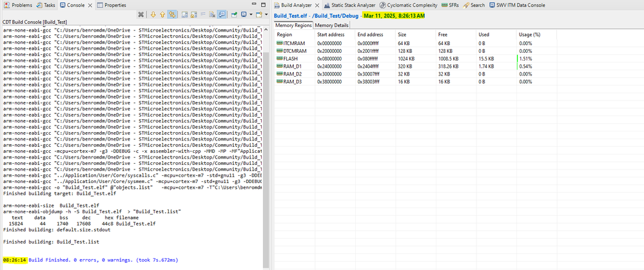Close the Console tab

click(90, 5)
